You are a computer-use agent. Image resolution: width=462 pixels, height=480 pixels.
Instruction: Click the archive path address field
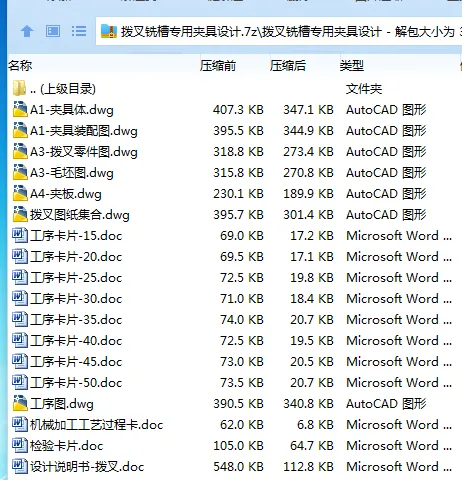[x=279, y=32]
